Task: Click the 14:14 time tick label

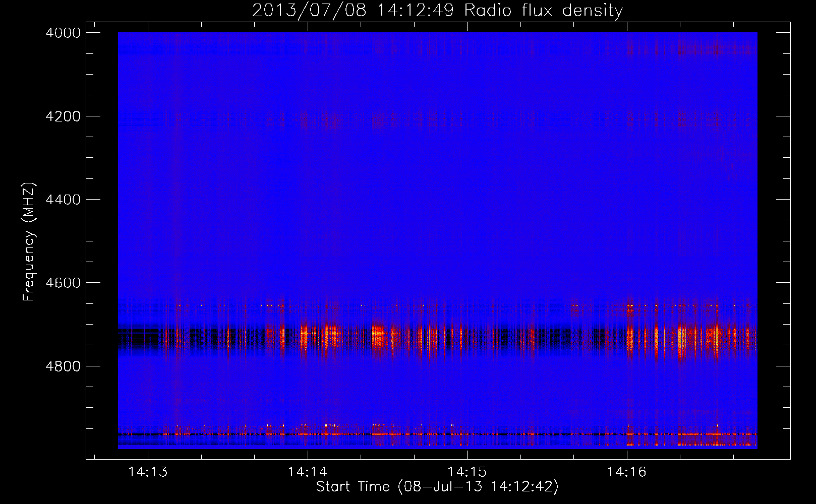Action: (x=307, y=472)
